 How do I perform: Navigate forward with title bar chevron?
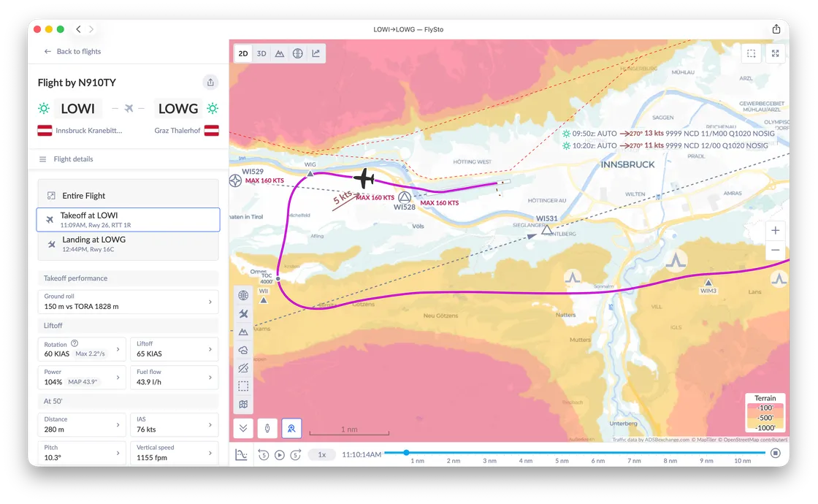coord(91,29)
